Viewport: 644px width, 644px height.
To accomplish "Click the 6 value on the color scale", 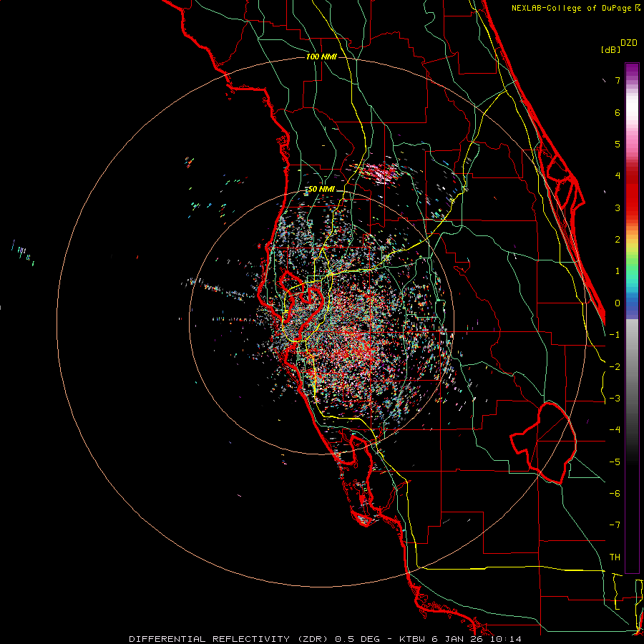I will (618, 112).
